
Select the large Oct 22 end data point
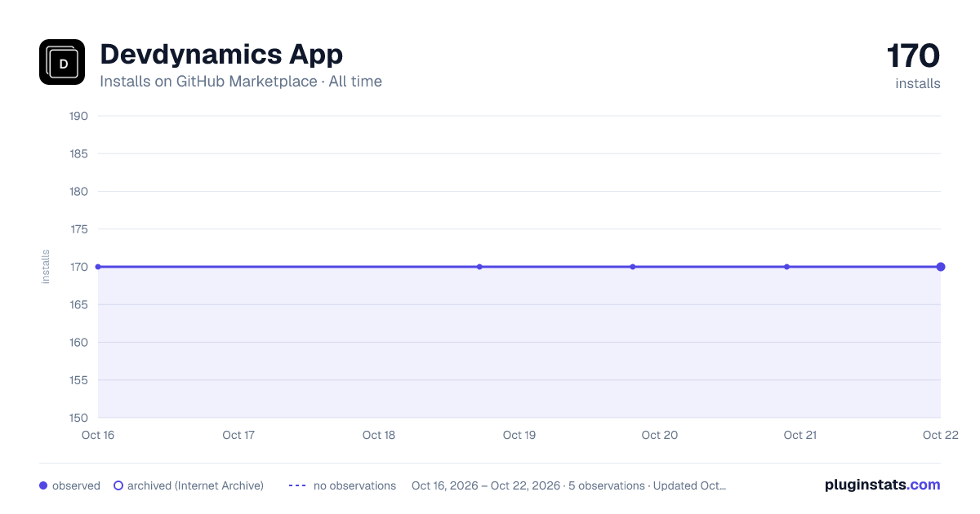click(x=941, y=267)
